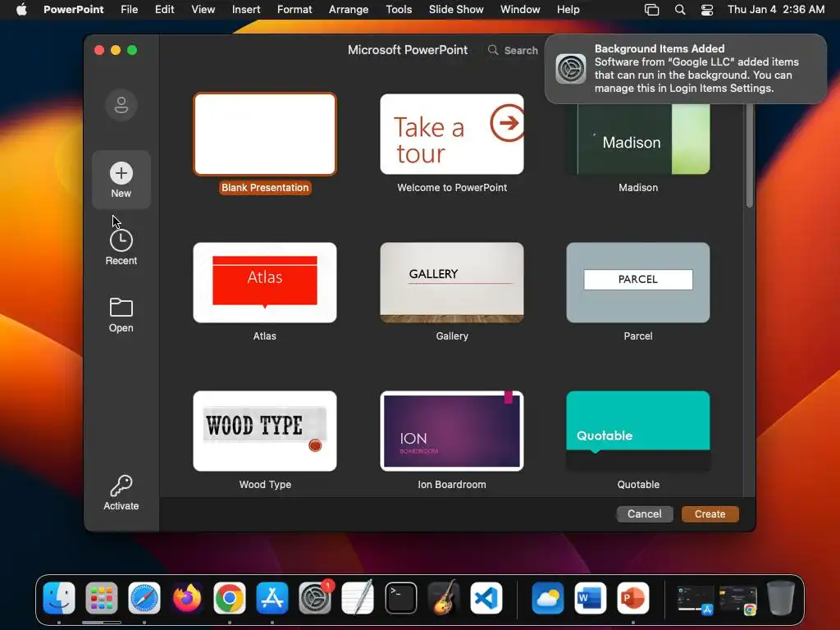840x630 pixels.
Task: Choose the Take a tour template
Action: point(452,134)
